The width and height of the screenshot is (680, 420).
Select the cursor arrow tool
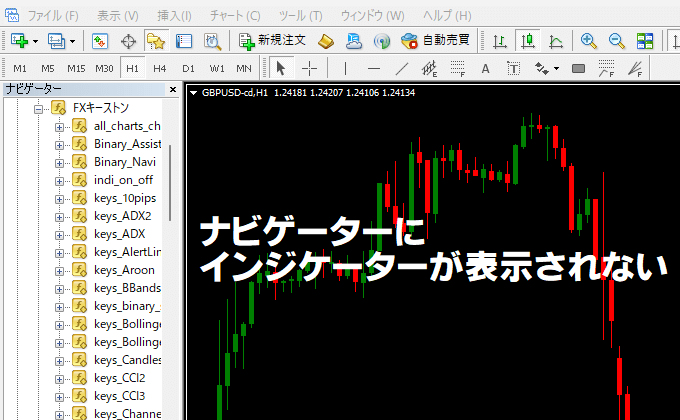point(281,68)
